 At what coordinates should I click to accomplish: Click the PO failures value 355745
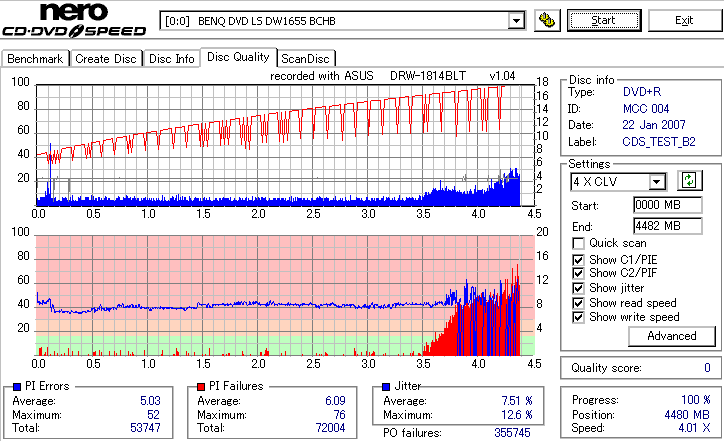click(512, 433)
